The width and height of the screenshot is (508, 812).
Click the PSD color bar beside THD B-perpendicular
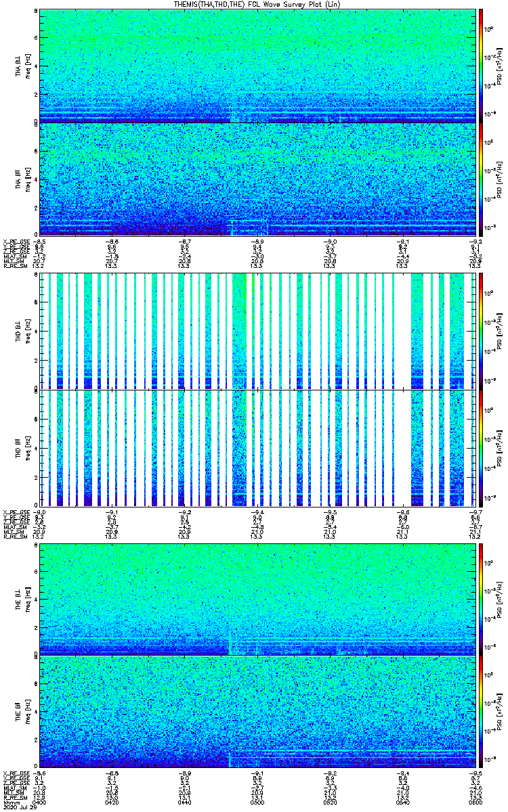click(x=480, y=331)
